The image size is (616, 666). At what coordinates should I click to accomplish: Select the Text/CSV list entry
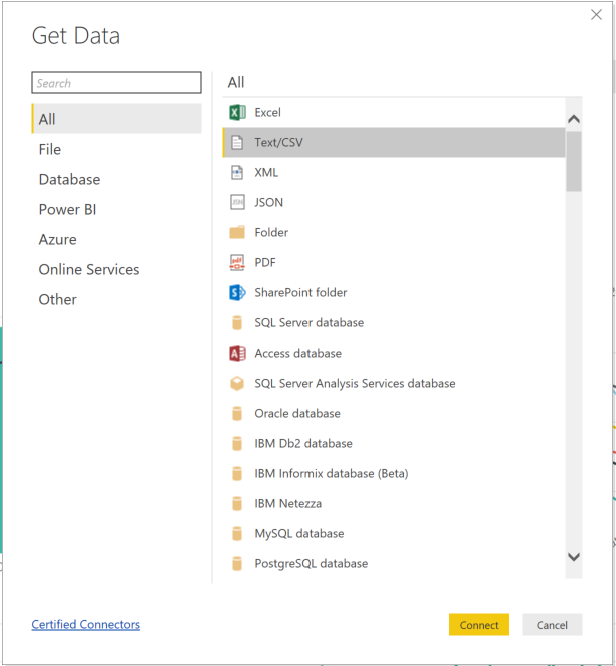coord(394,142)
